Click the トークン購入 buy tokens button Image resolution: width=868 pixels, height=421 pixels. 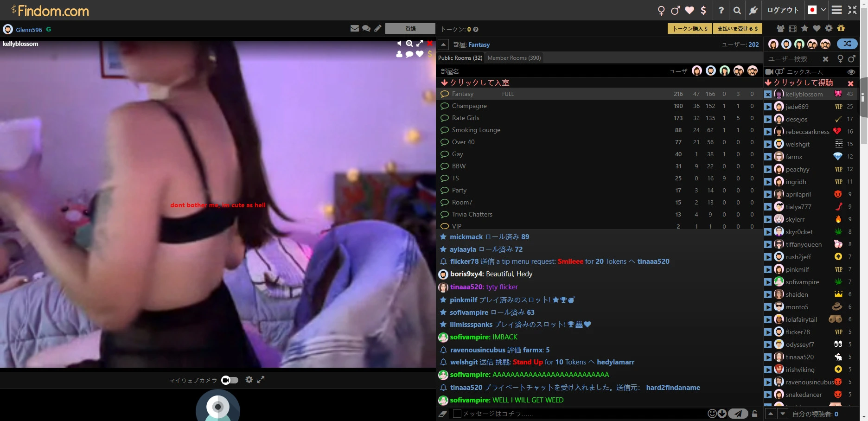pos(690,29)
